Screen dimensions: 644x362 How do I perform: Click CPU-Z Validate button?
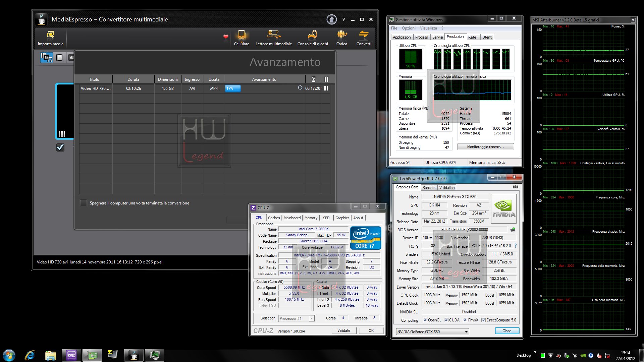pyautogui.click(x=344, y=330)
